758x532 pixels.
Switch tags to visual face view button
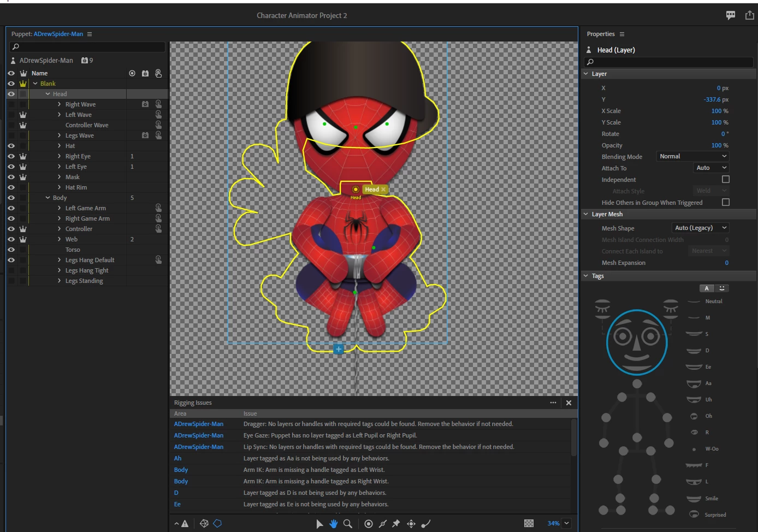tap(722, 288)
